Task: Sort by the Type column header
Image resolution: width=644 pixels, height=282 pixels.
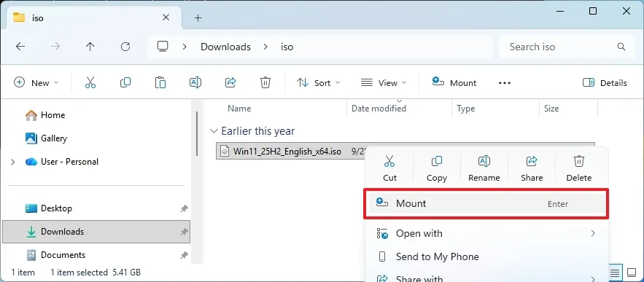Action: coord(466,109)
